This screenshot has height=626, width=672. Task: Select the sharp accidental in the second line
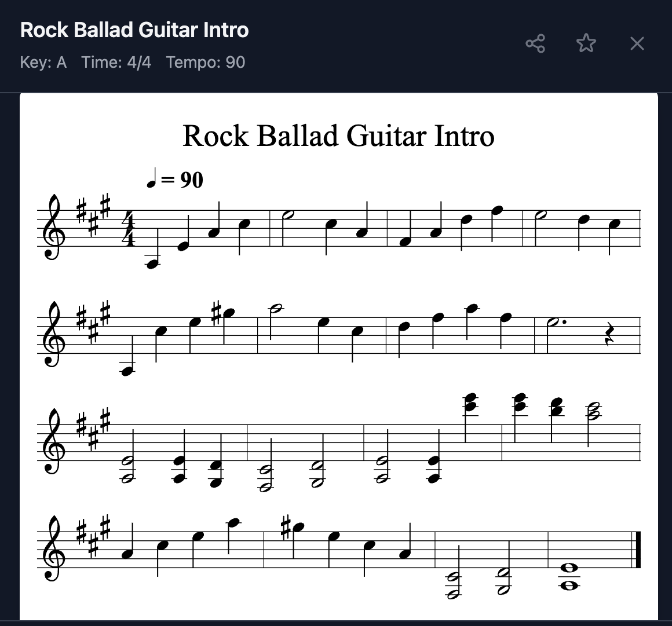click(x=216, y=311)
